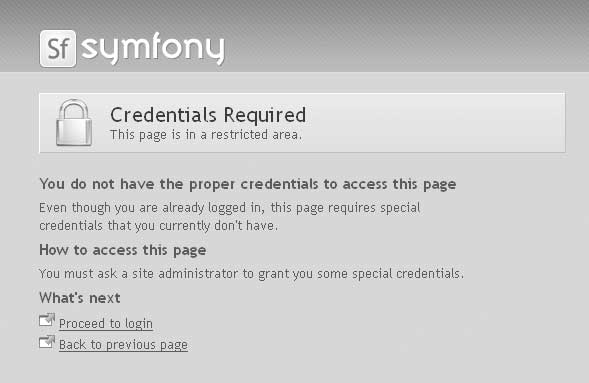
Task: Click "This page is in a restricted area" subtitle
Action: [206, 135]
